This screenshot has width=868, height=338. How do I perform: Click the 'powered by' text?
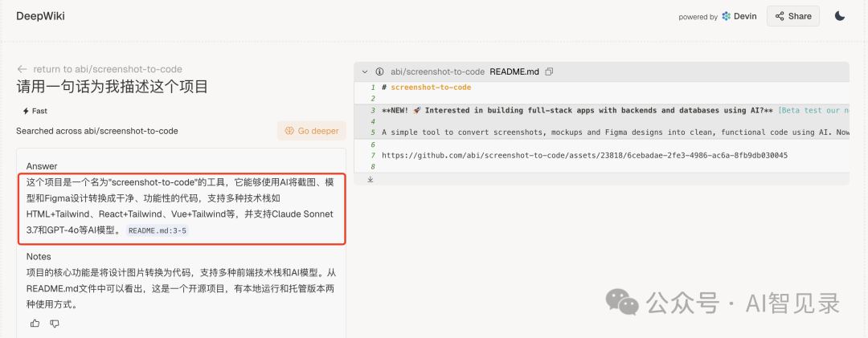pyautogui.click(x=698, y=17)
